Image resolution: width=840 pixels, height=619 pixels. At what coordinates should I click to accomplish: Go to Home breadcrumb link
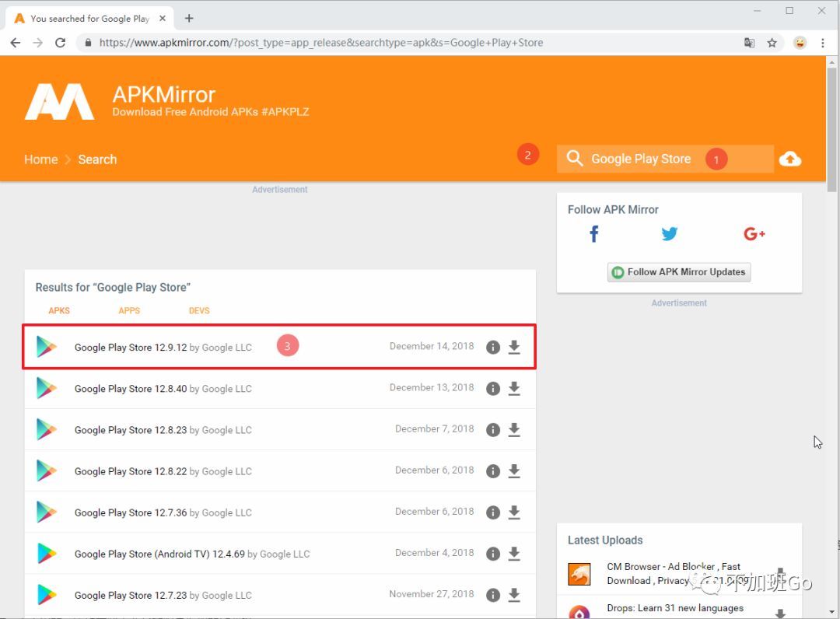[40, 159]
